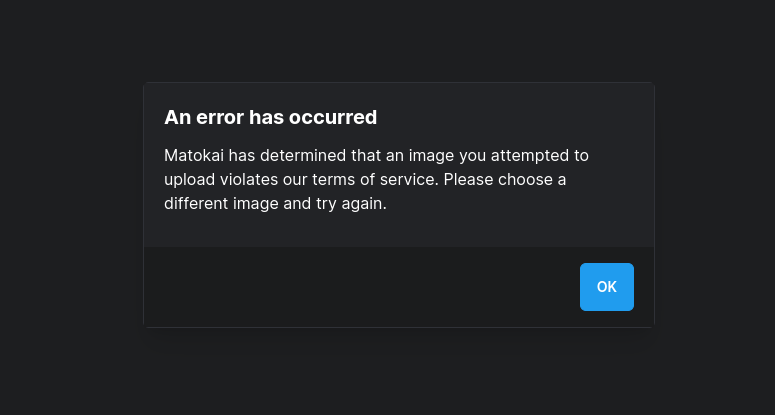
Task: Click the word "different" in the last line
Action: 196,204
